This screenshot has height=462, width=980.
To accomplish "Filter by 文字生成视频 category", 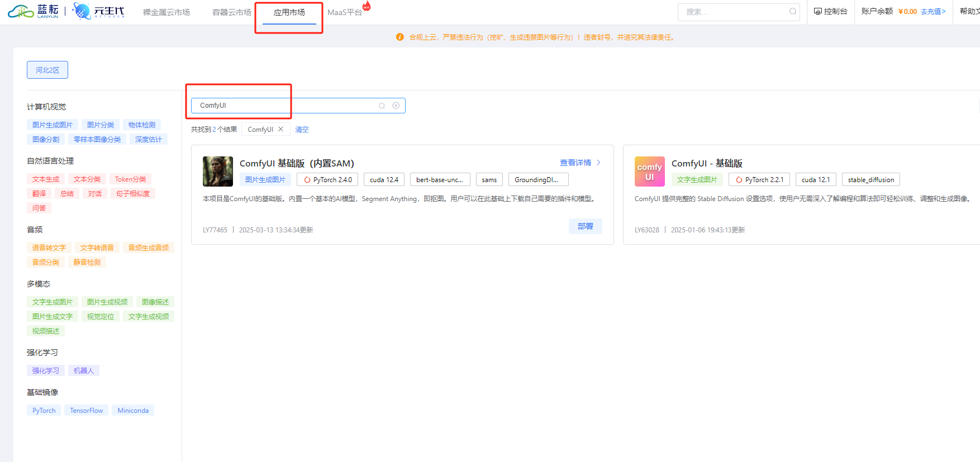I will click(149, 317).
